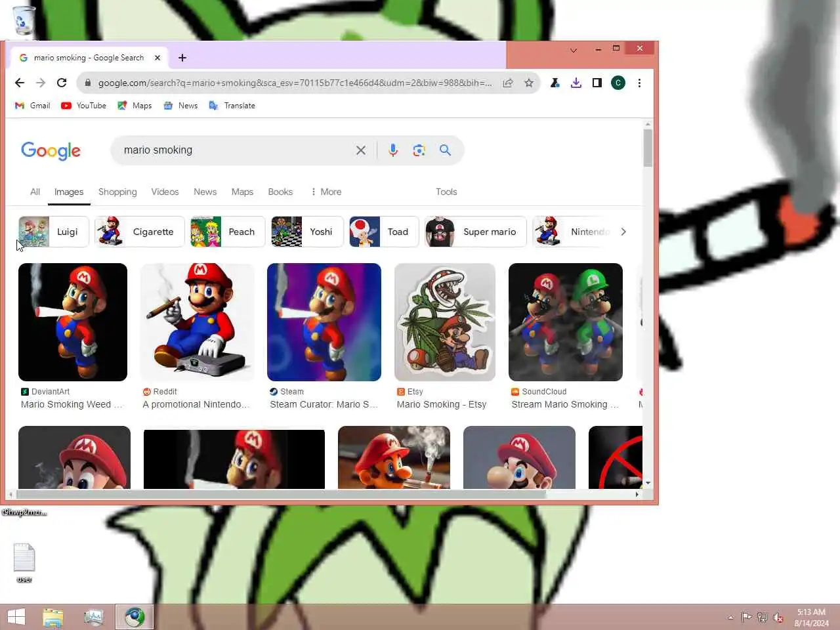This screenshot has height=630, width=840.
Task: Filter by the Toad chip
Action: [384, 232]
